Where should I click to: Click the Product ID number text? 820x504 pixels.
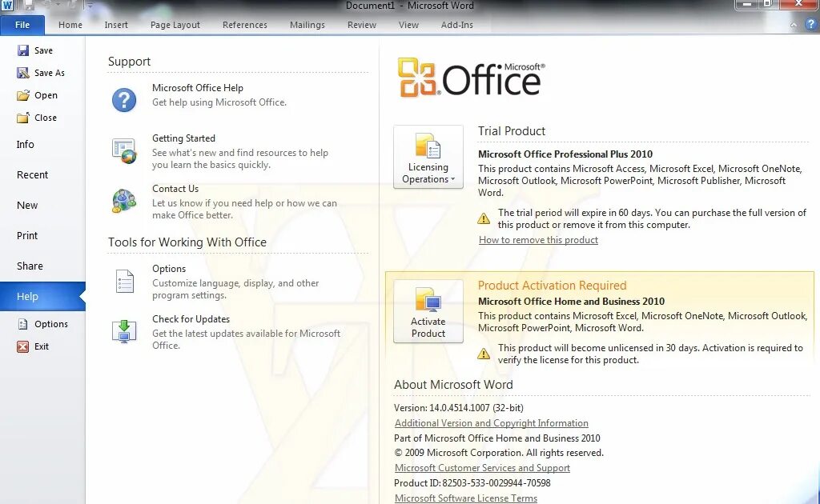coord(496,483)
